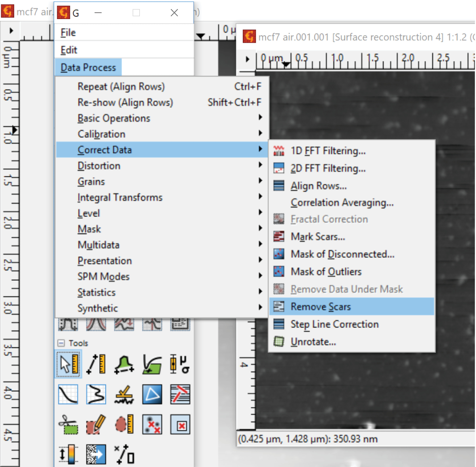
Task: Open the Level submenu
Action: coord(89,213)
